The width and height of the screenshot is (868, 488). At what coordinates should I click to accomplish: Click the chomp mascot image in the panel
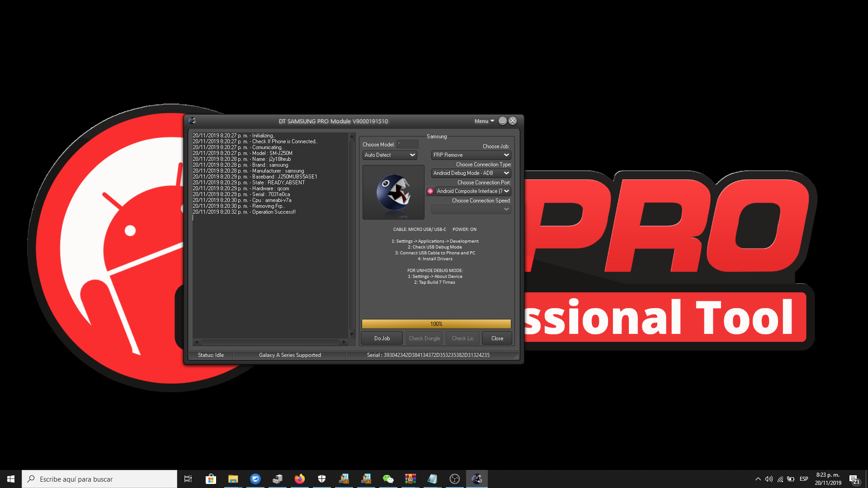pos(393,192)
